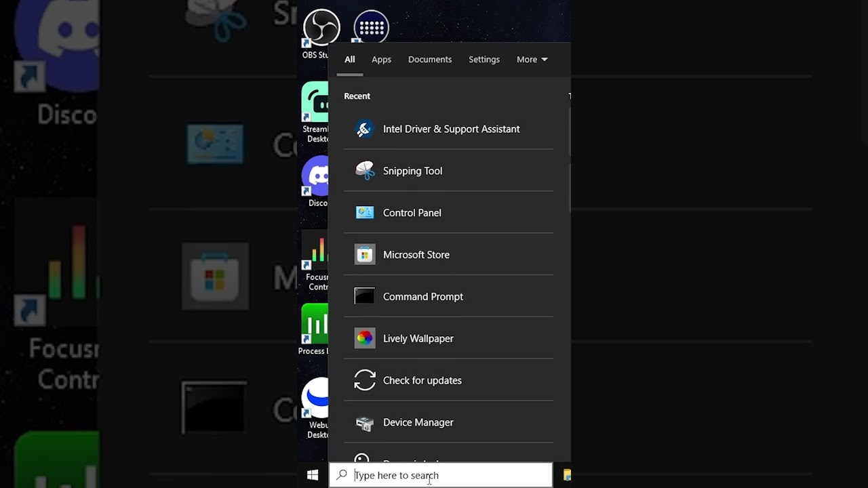Click the Control Panel icon in Recent
This screenshot has width=868, height=488.
point(365,213)
